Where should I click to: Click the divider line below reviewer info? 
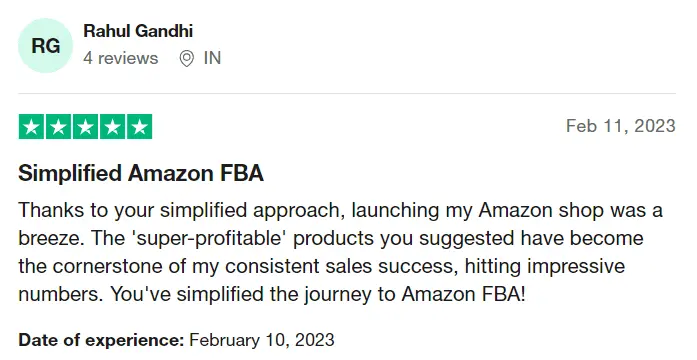pos(347,94)
